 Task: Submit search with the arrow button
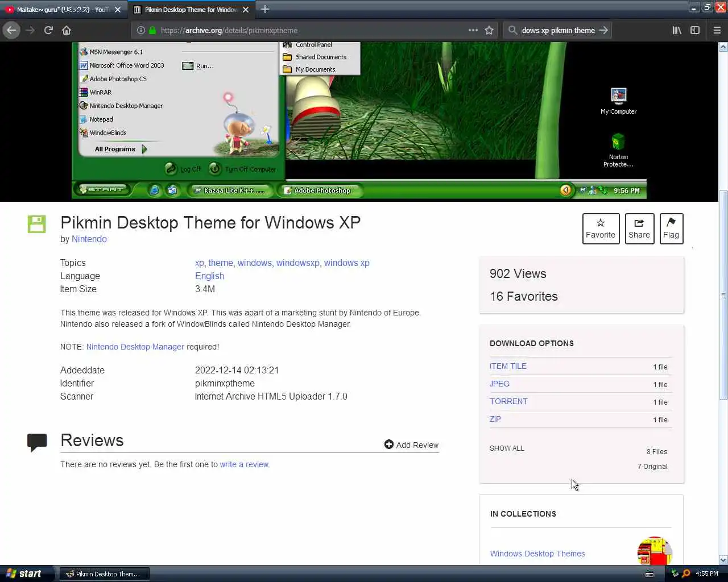pyautogui.click(x=603, y=30)
